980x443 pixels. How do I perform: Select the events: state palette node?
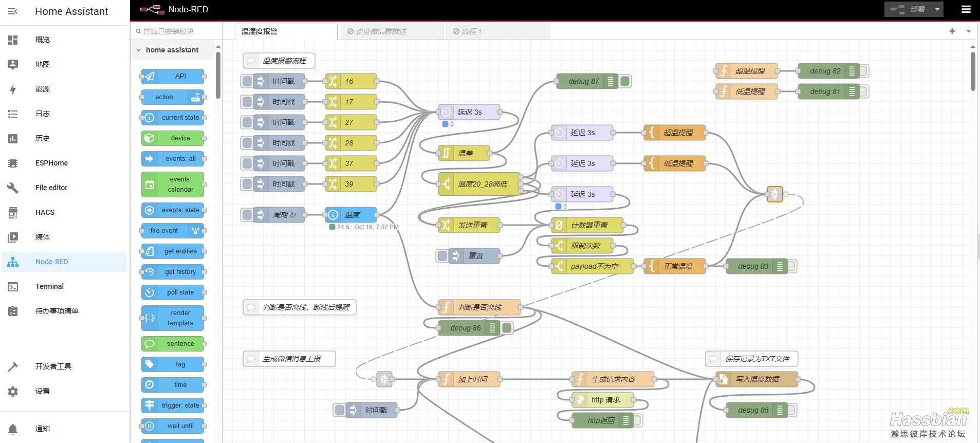click(x=173, y=210)
